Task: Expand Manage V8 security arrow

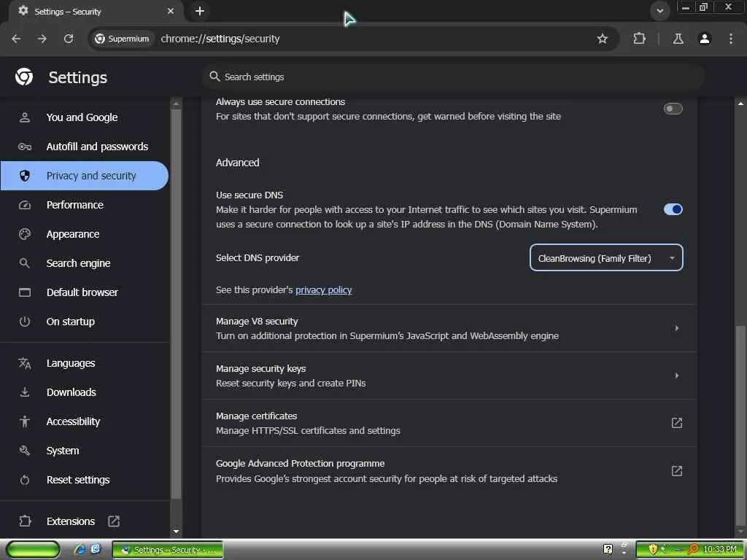Action: [x=676, y=327]
